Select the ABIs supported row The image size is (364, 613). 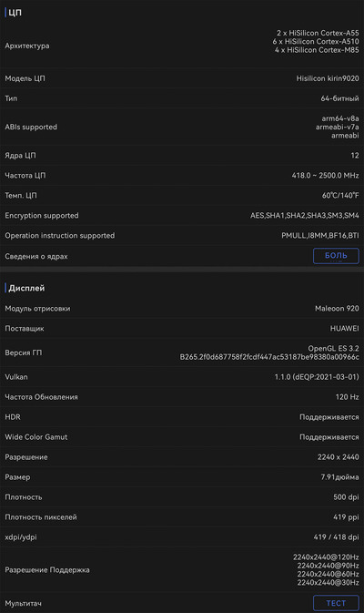tap(182, 127)
